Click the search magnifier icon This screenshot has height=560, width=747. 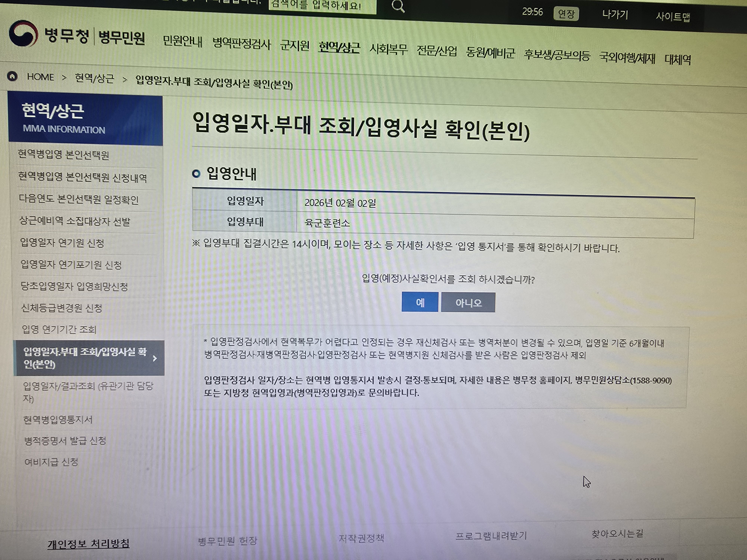[398, 6]
